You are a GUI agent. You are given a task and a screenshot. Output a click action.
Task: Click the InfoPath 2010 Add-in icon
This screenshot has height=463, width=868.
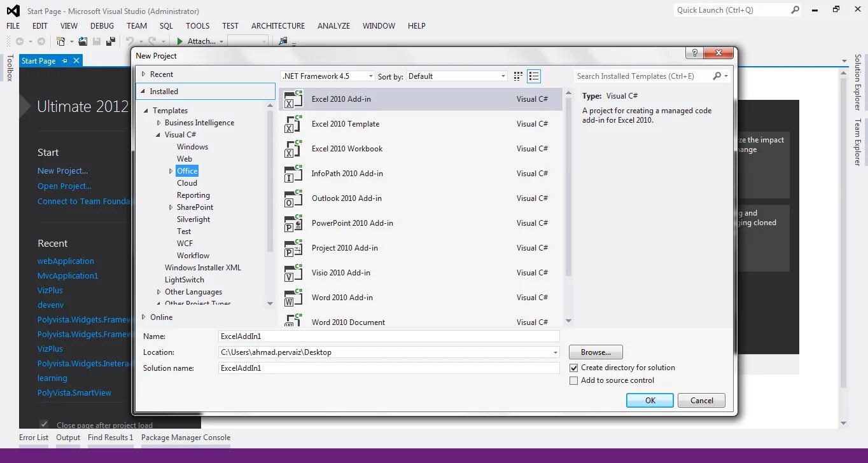pos(293,174)
